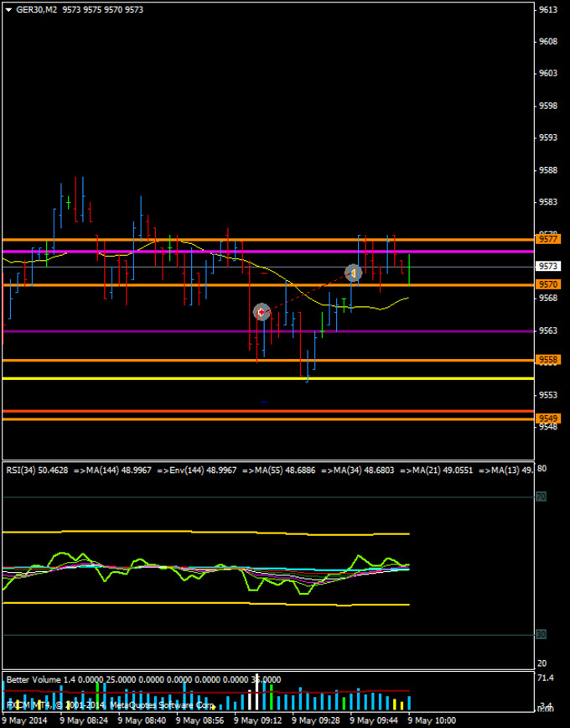570x728 pixels.
Task: Click the orange 9558 price level tag
Action: [x=548, y=360]
